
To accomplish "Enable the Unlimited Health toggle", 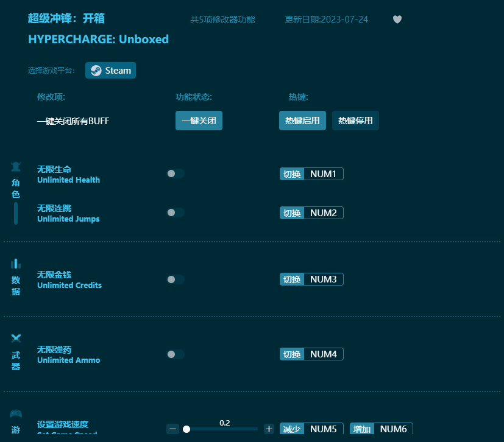I will [x=175, y=174].
